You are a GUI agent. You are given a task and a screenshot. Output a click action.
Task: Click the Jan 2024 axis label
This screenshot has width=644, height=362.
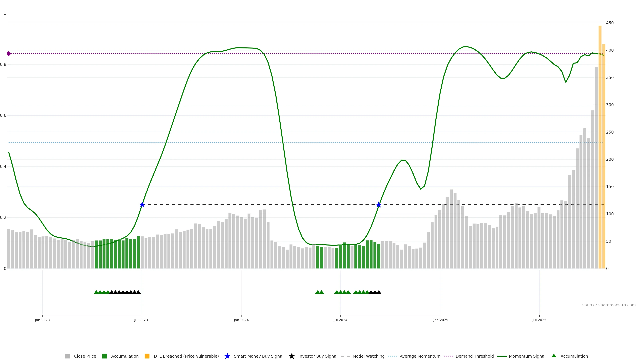[241, 320]
